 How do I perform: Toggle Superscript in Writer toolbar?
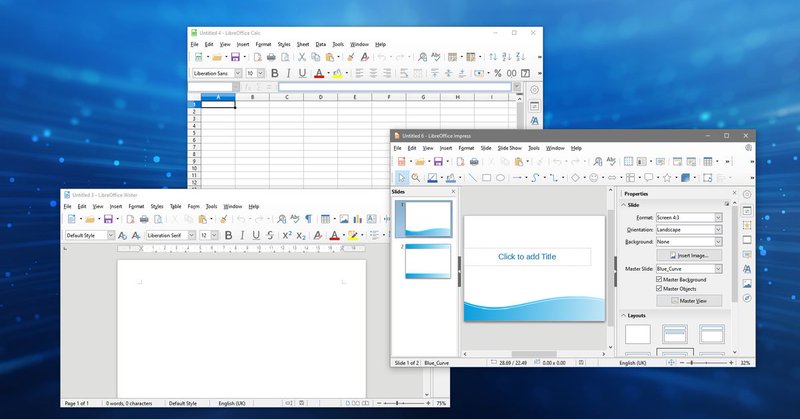tap(287, 235)
